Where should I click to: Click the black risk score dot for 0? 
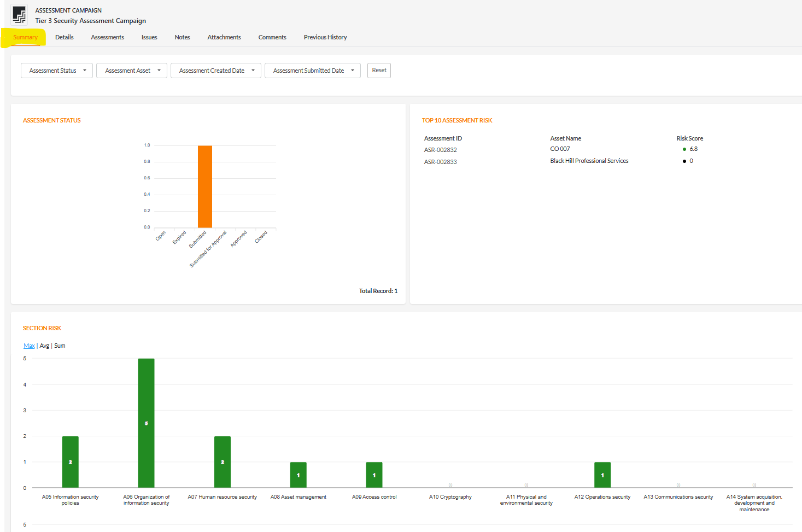684,161
